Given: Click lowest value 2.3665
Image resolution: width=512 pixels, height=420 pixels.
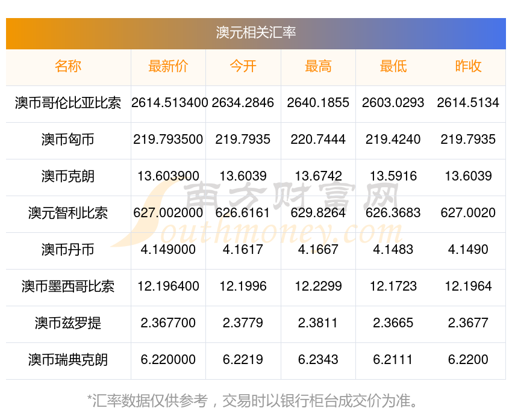Looking at the screenshot, I should pyautogui.click(x=393, y=323).
